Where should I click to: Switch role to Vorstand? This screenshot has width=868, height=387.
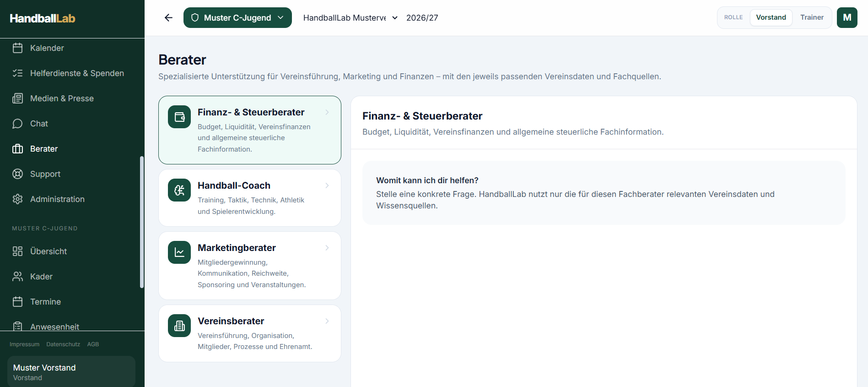[771, 17]
